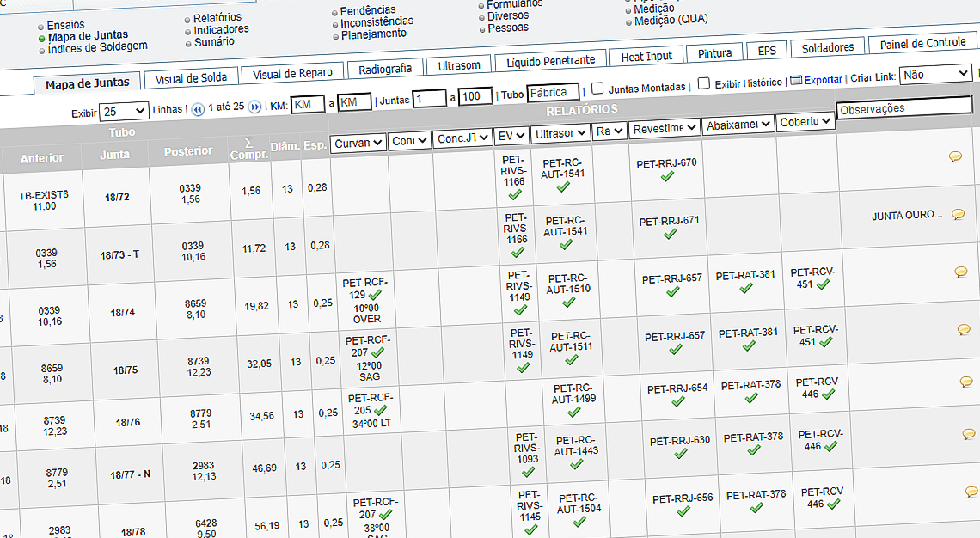Screen dimensions: 980x538
Task: Toggle the Exibir Histórico checkbox
Action: pos(703,83)
